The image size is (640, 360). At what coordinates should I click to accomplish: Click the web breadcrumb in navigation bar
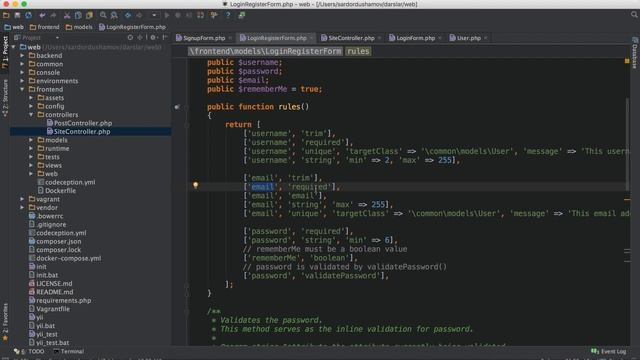[14, 27]
